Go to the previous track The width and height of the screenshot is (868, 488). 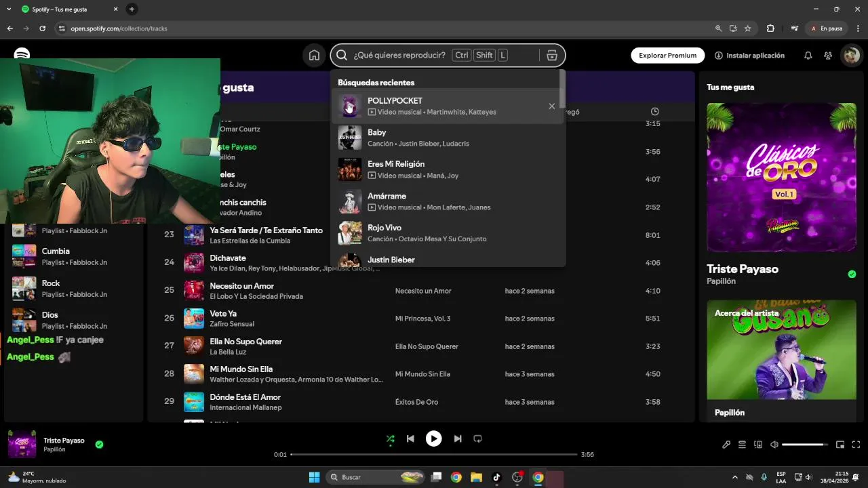(410, 439)
